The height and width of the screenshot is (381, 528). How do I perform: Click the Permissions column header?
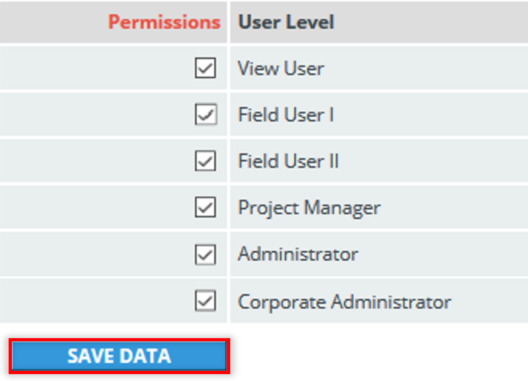tap(164, 22)
